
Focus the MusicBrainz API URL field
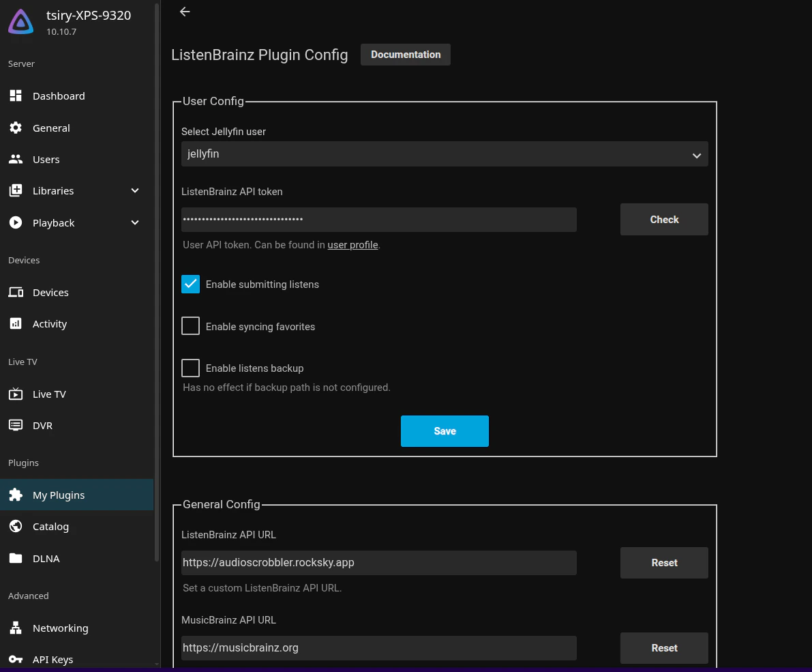click(x=378, y=647)
